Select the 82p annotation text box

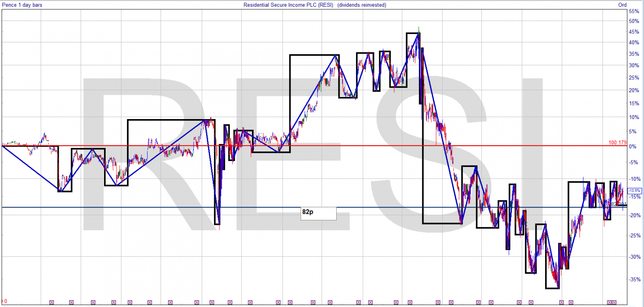318,213
